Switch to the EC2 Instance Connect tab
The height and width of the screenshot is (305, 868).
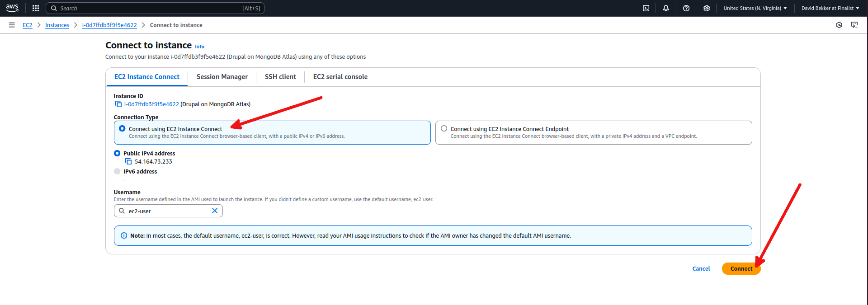tap(147, 77)
